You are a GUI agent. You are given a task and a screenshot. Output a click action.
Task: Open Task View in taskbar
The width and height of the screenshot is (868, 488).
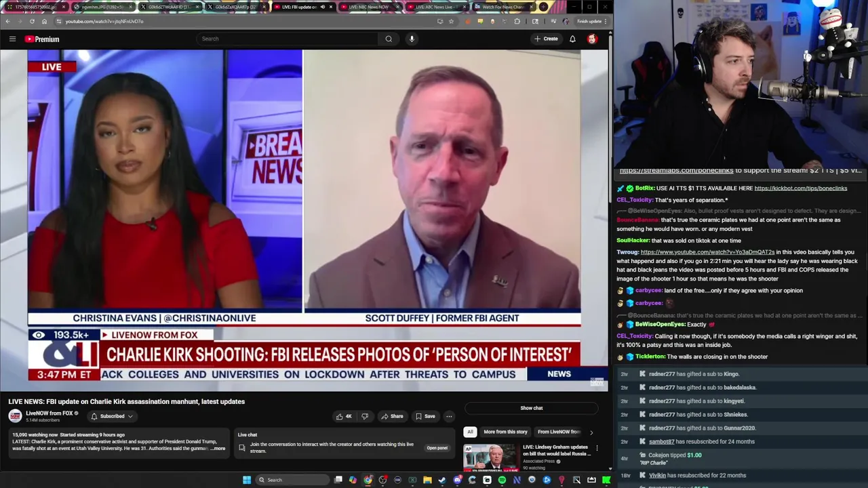[338, 480]
